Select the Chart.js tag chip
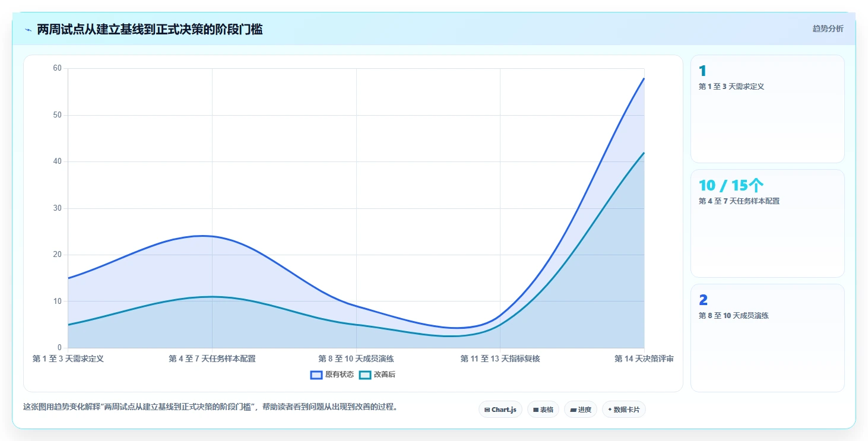868x441 pixels. pyautogui.click(x=500, y=410)
